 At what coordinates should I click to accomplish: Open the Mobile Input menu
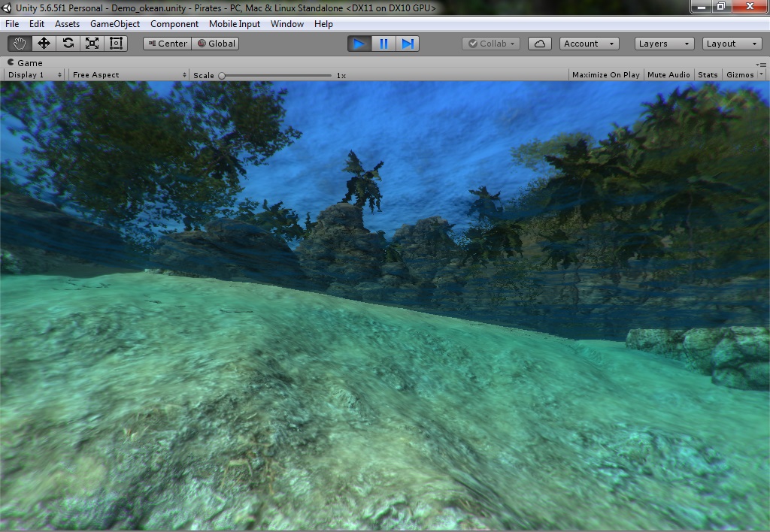tap(235, 24)
